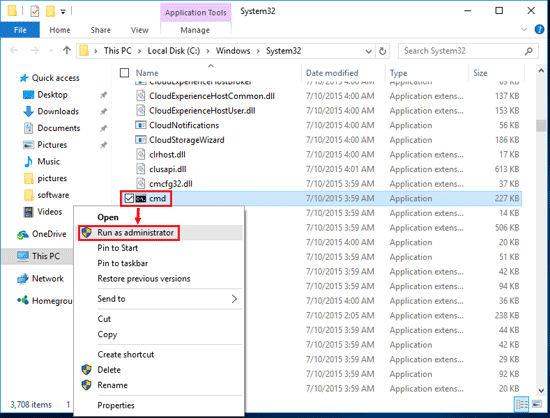Click the Help question mark icon
The height and width of the screenshot is (418, 550).
click(539, 29)
